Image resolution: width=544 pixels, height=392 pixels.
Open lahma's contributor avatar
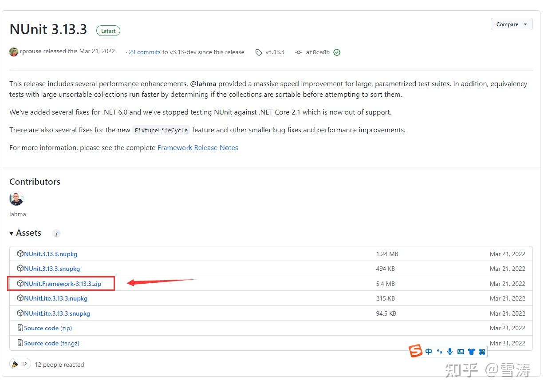pos(16,198)
